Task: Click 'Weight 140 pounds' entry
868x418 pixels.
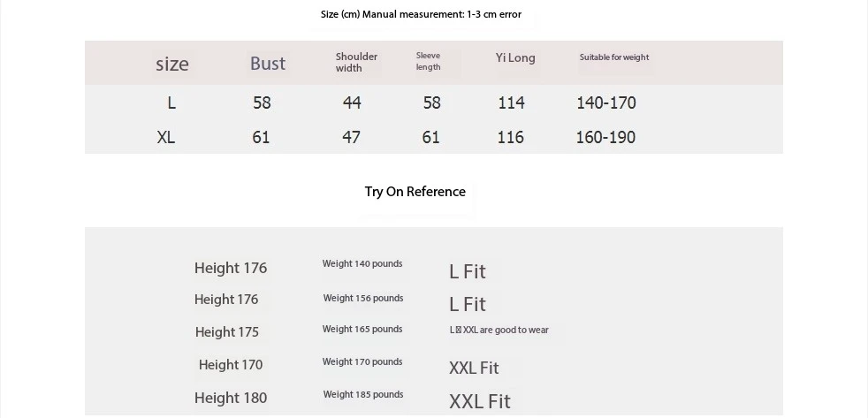Action: coord(362,263)
